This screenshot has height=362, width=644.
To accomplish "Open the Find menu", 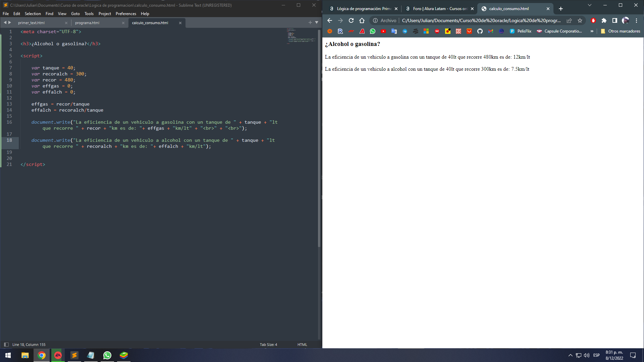I will (x=49, y=14).
